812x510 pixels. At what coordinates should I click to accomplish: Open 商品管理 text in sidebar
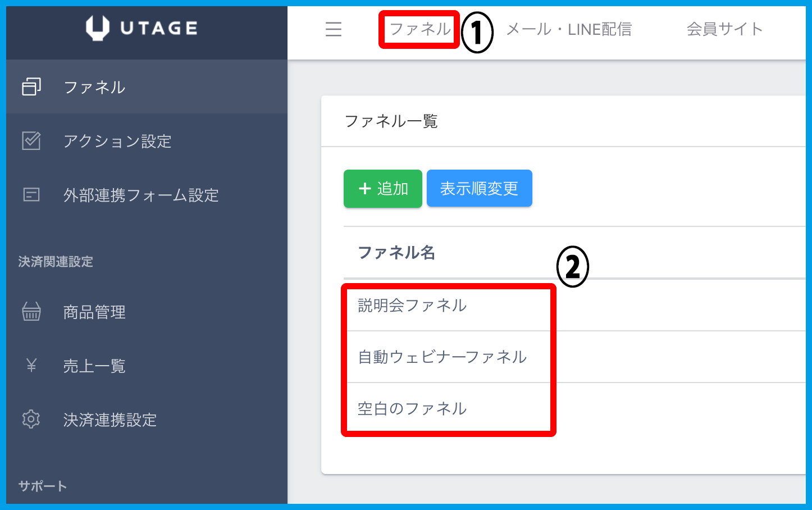94,312
